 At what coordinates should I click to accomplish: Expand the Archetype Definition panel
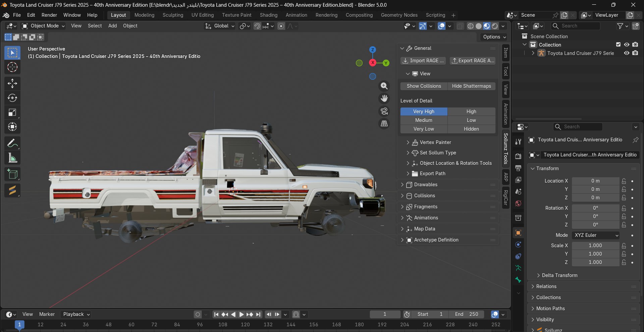pos(448,240)
